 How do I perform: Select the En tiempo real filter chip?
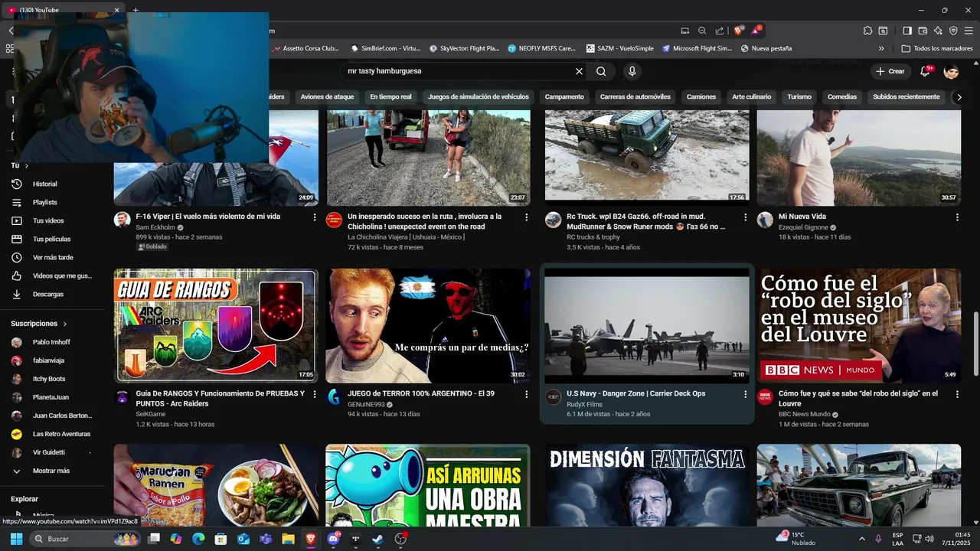click(x=390, y=97)
